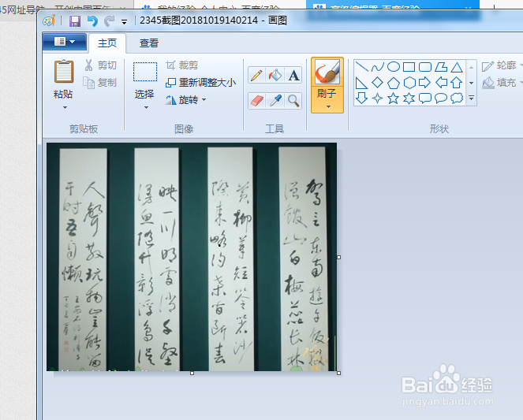Click the Save icon in quick access toolbar
Viewport: 523px width, 420px height.
tap(75, 21)
